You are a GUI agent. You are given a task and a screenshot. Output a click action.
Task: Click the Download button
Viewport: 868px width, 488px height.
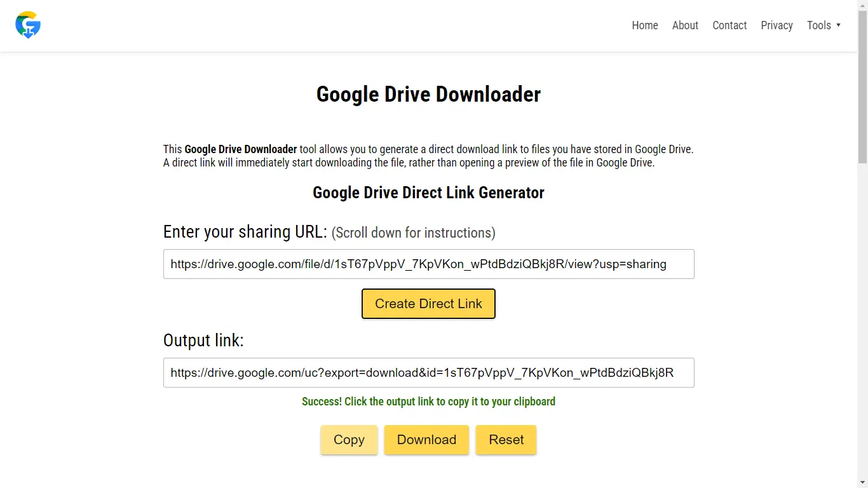click(426, 440)
